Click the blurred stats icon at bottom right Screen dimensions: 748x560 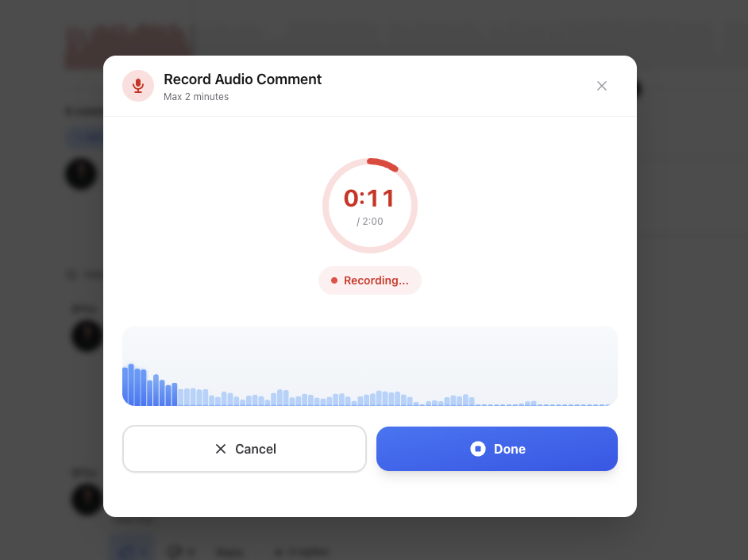click(279, 550)
